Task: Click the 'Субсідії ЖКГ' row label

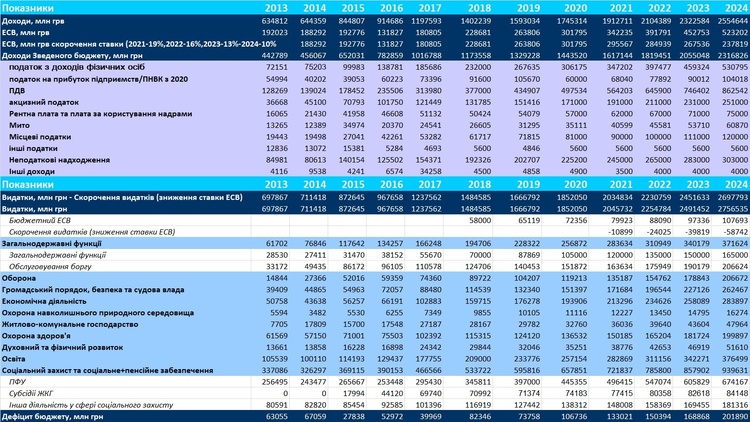Action: click(x=31, y=393)
